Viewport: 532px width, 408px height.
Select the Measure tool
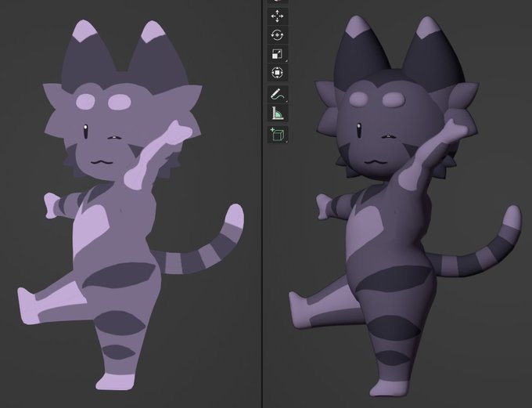coord(278,113)
